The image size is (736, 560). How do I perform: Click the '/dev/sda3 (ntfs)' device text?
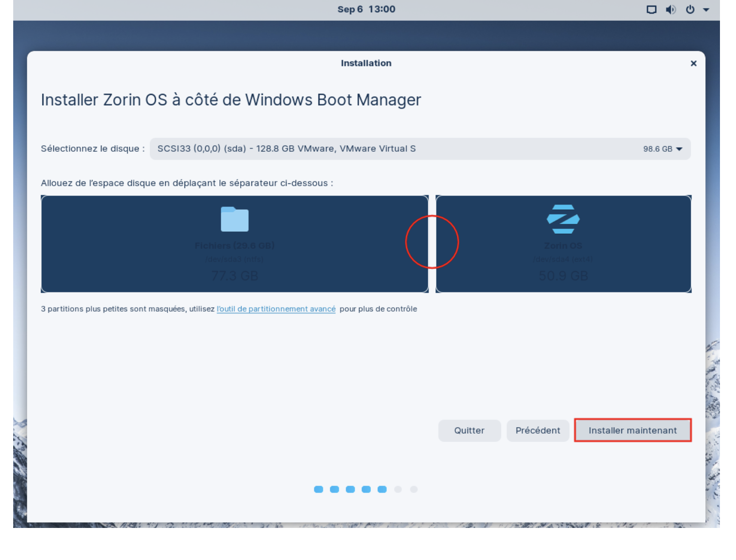(x=234, y=259)
